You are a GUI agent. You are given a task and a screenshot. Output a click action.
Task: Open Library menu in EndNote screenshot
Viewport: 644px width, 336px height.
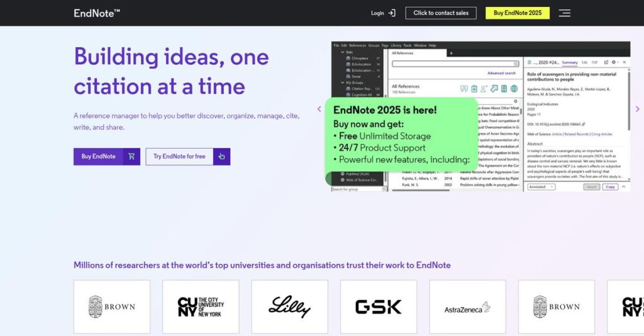(x=396, y=45)
